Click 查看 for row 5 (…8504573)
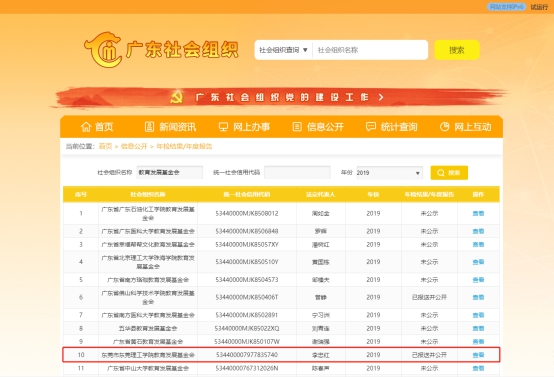The image size is (554, 377). pyautogui.click(x=478, y=280)
